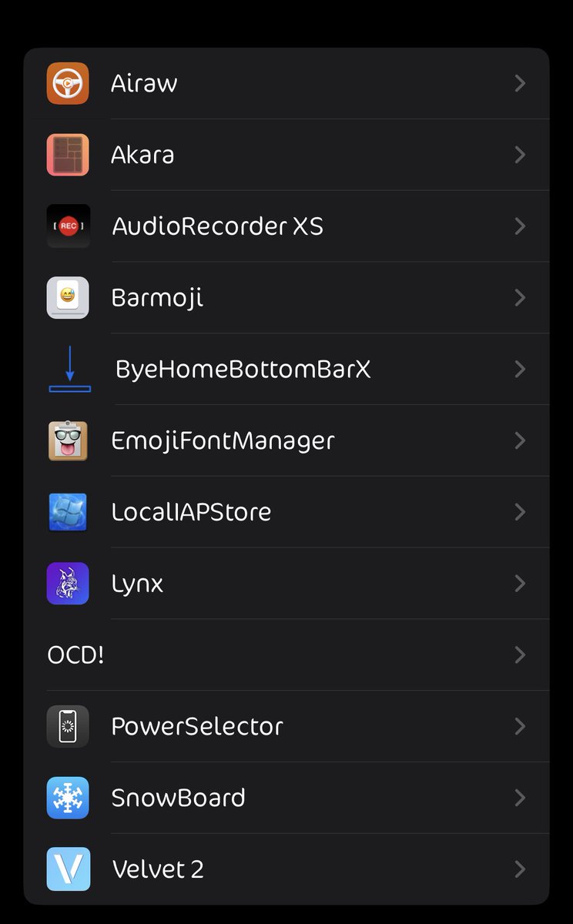Select the Barmoji label

tap(157, 299)
